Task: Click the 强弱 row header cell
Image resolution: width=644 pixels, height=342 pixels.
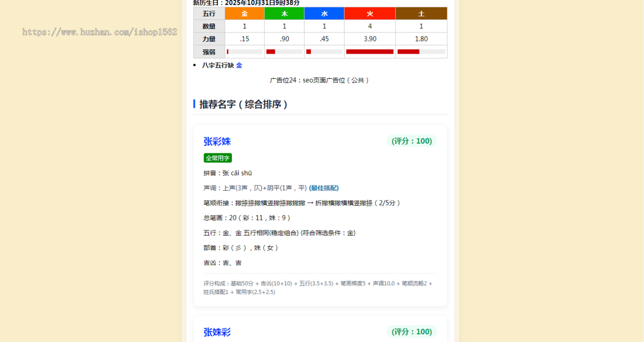Action: 209,52
